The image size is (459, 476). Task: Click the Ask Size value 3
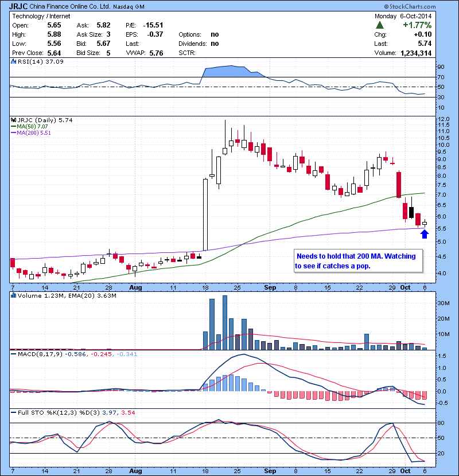[x=108, y=34]
